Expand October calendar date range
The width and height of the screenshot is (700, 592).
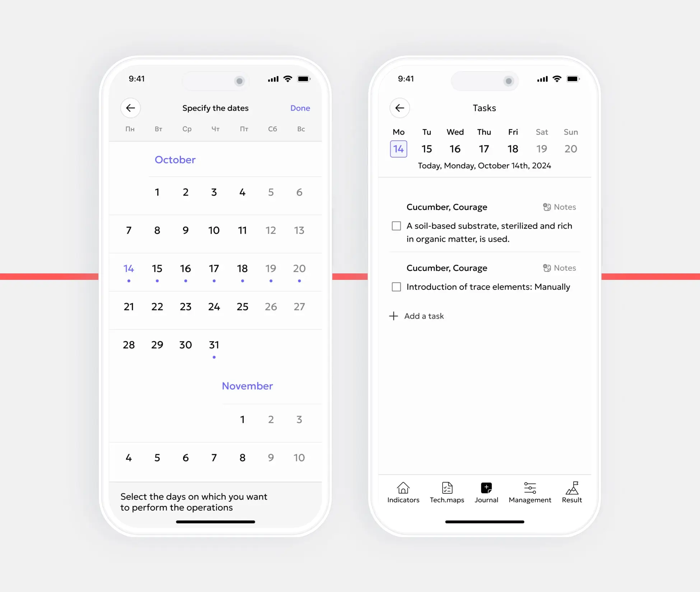[174, 159]
